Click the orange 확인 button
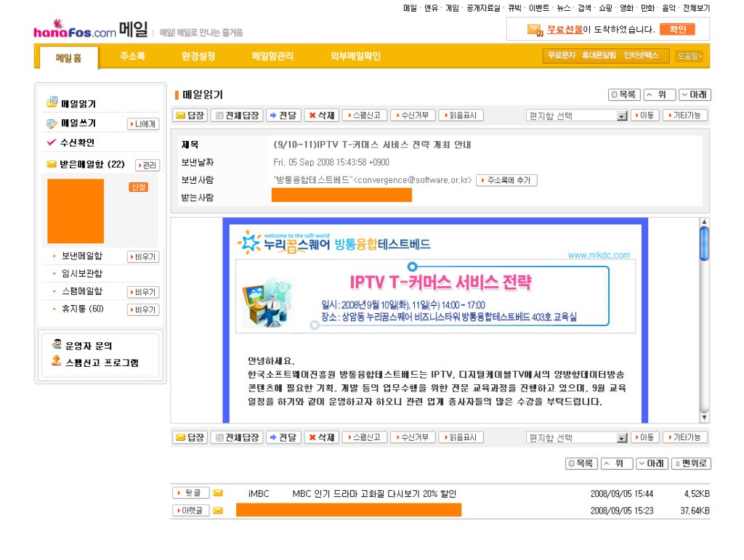Viewport: 744px width, 560px height. click(x=678, y=29)
